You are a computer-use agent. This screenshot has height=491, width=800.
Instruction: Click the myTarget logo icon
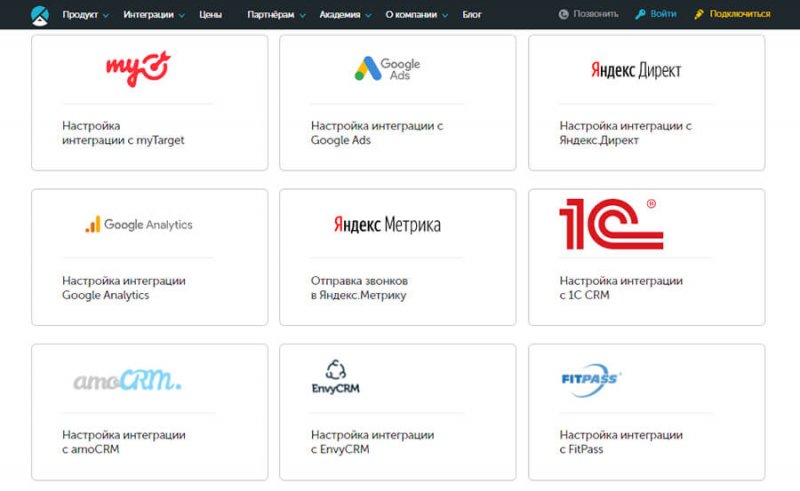pyautogui.click(x=138, y=69)
